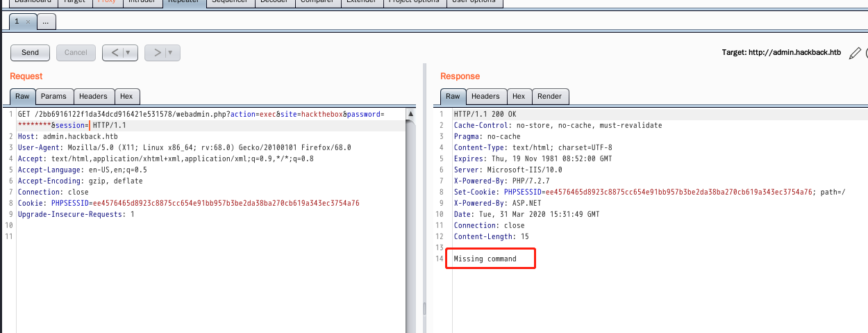Select Repeater tab 1
868x333 pixels.
17,22
